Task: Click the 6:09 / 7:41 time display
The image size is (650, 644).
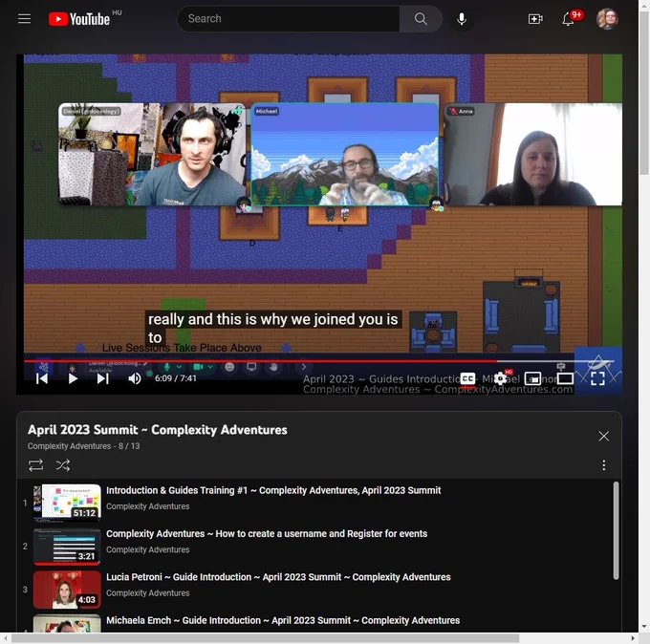Action: 175,378
